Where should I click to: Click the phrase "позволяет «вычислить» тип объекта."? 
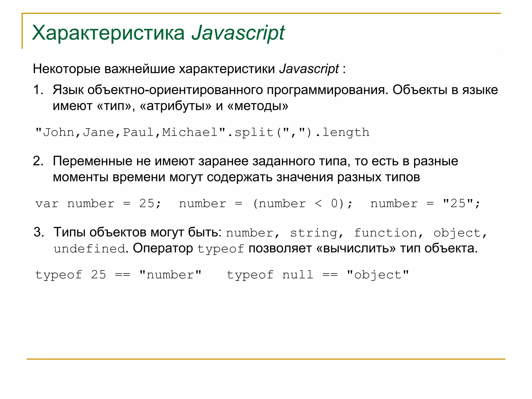coord(363,248)
